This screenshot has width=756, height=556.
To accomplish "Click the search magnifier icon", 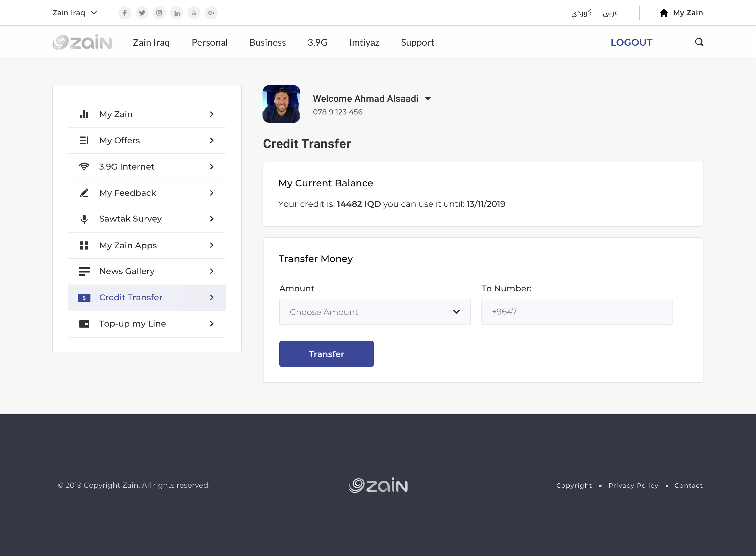I will click(x=699, y=42).
